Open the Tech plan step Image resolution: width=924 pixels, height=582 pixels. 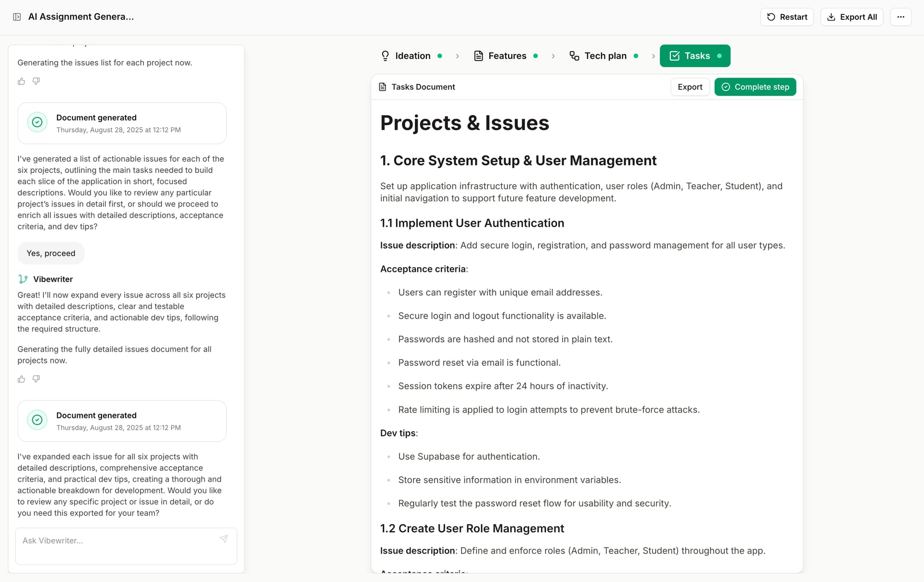[x=604, y=56]
